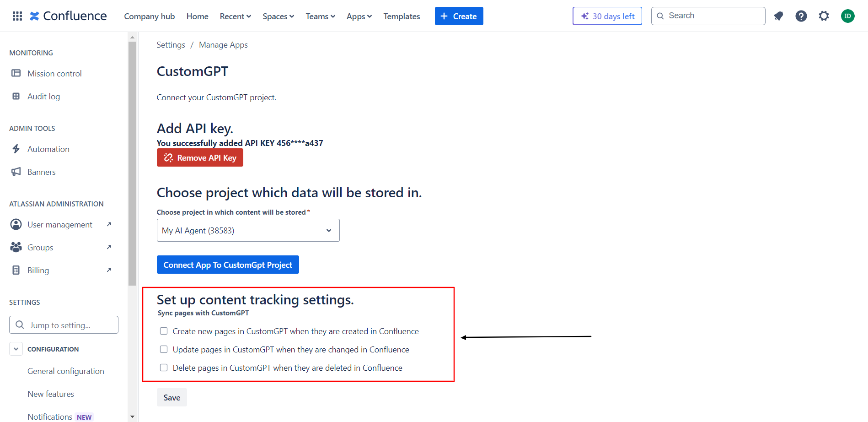The height and width of the screenshot is (422, 868).
Task: Enable creating new pages in CustomGPT
Action: point(164,331)
